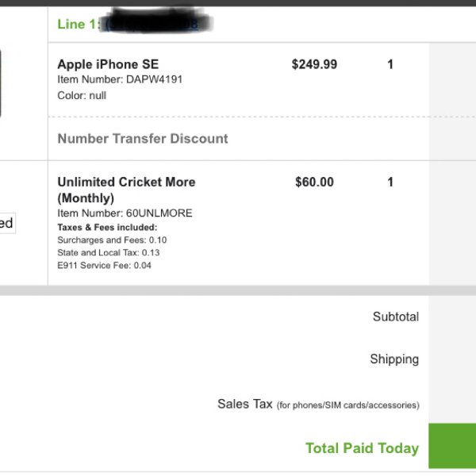Click the Color: null line
The height and width of the screenshot is (476, 476).
click(82, 96)
